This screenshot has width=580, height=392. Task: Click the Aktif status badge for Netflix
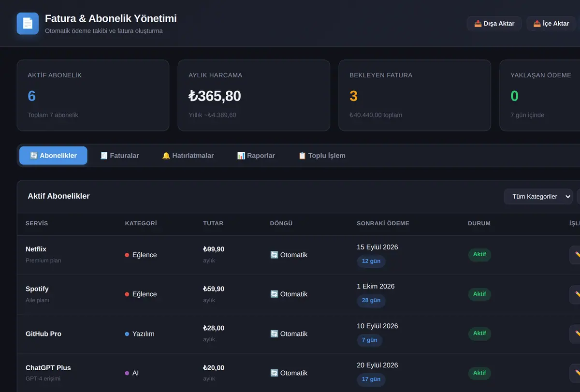[x=479, y=255]
